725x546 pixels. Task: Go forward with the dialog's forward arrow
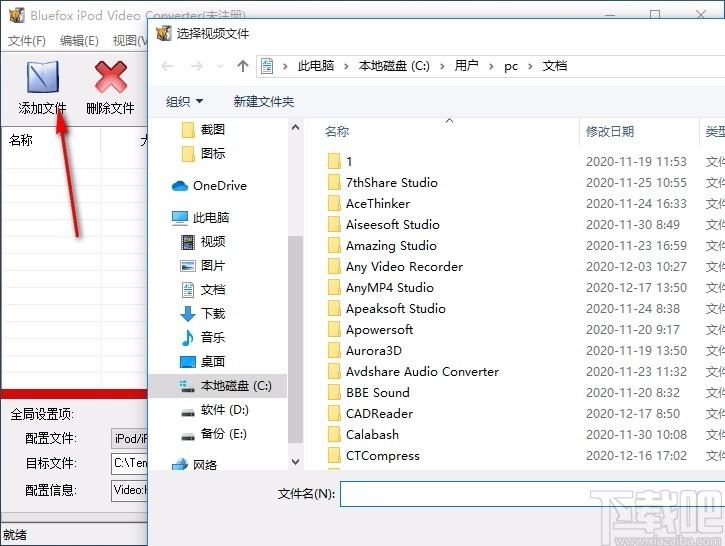pos(197,66)
